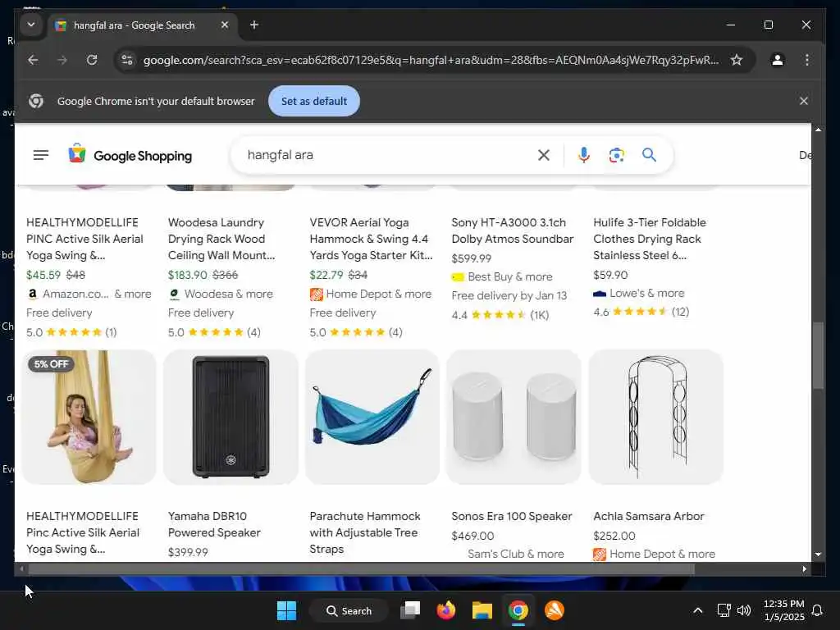
Task: Reload the current page
Action: 92,60
